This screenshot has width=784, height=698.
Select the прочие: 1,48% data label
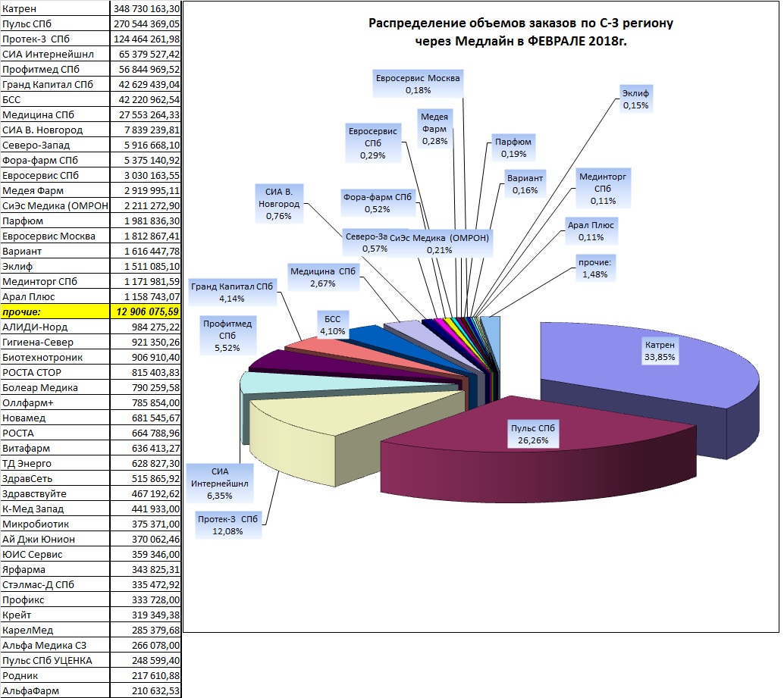point(595,268)
